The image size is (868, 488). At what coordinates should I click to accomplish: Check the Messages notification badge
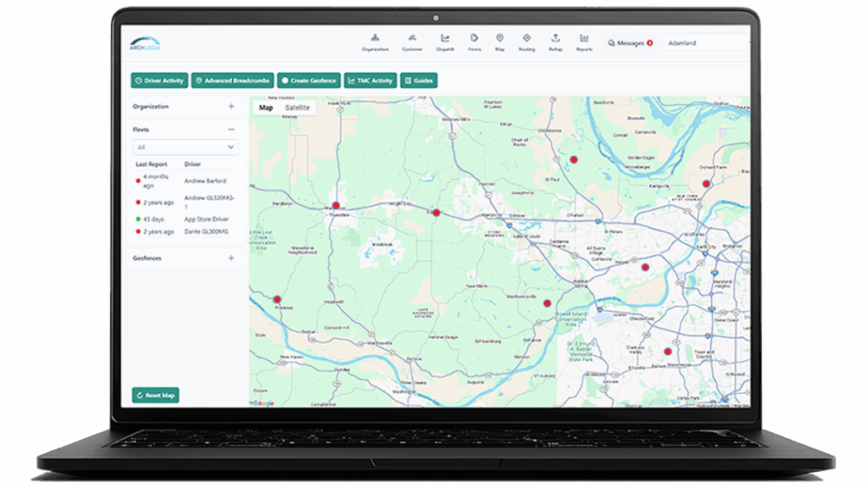(x=650, y=41)
